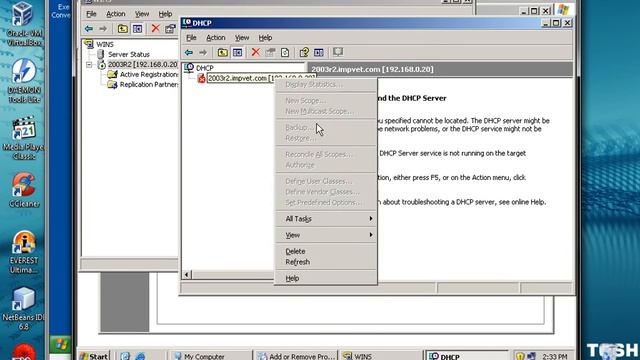Select Replication Partners in WINS tree
This screenshot has width=640, height=360.
click(x=149, y=84)
